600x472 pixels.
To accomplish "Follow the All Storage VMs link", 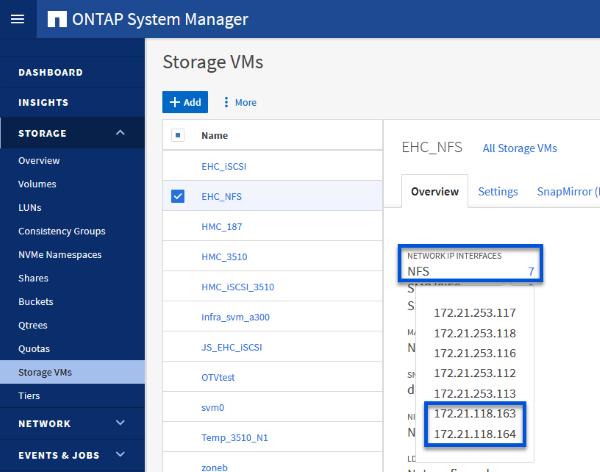I will click(x=519, y=148).
